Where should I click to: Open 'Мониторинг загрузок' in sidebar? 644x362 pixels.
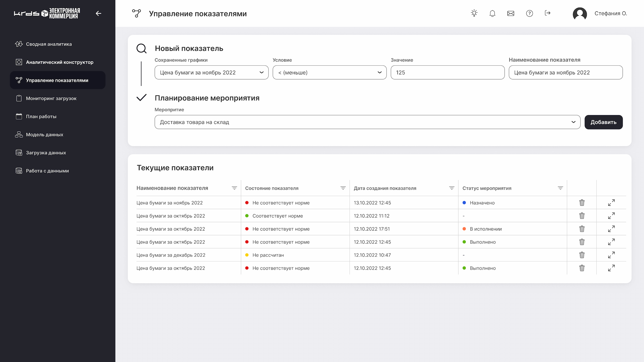coord(51,99)
